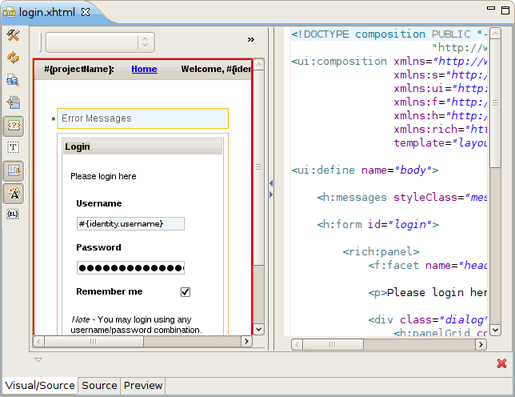Switch to the Preview tab
Viewport: 515px width, 397px height.
point(143,386)
